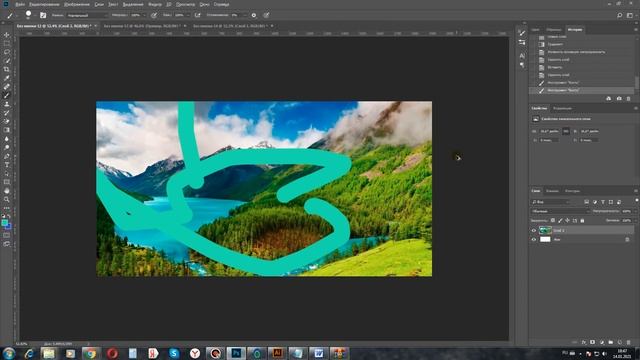The width and height of the screenshot is (640, 360).
Task: Select the Dodge tool
Action: click(7, 147)
